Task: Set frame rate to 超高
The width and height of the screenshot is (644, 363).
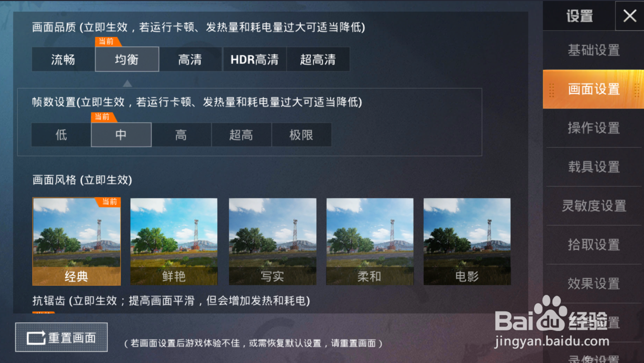Action: [x=241, y=135]
